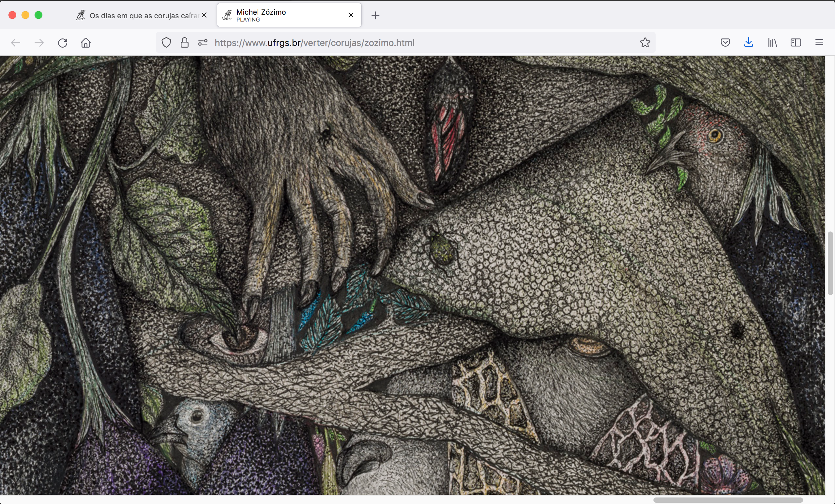Click the browser Back arrow

pos(16,43)
